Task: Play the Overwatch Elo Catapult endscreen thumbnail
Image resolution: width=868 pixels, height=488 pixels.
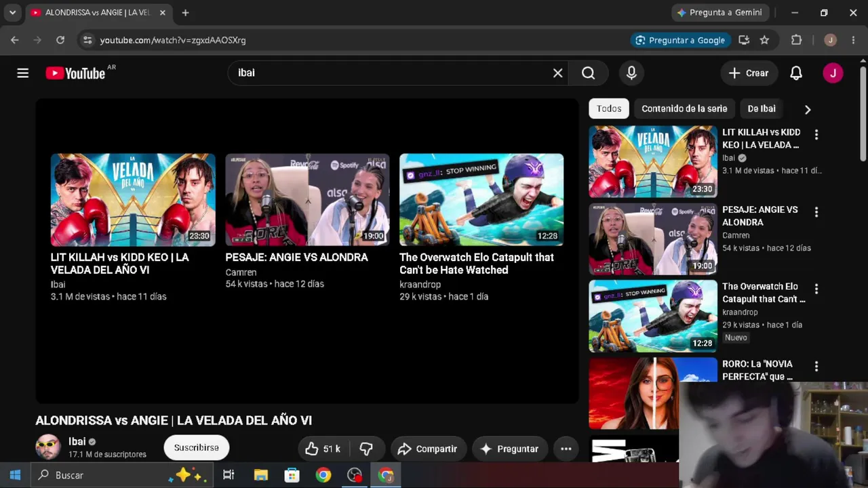Action: point(481,200)
